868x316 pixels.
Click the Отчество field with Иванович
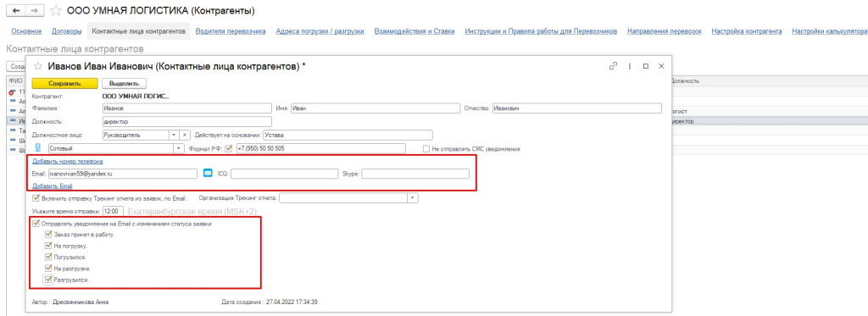576,108
